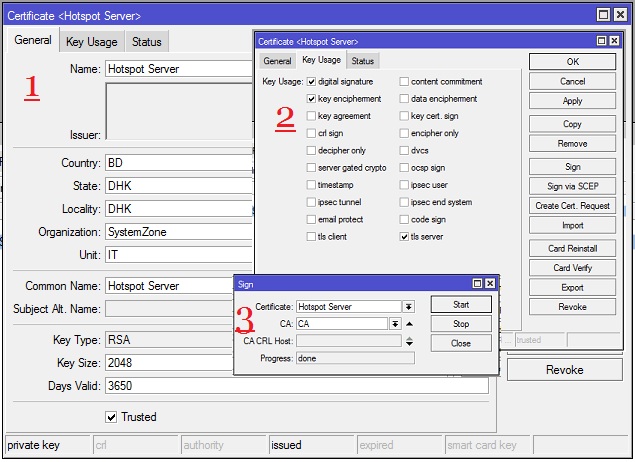Click the Organization field SystemZone
Viewport: 635px width, 462px height.
click(179, 232)
